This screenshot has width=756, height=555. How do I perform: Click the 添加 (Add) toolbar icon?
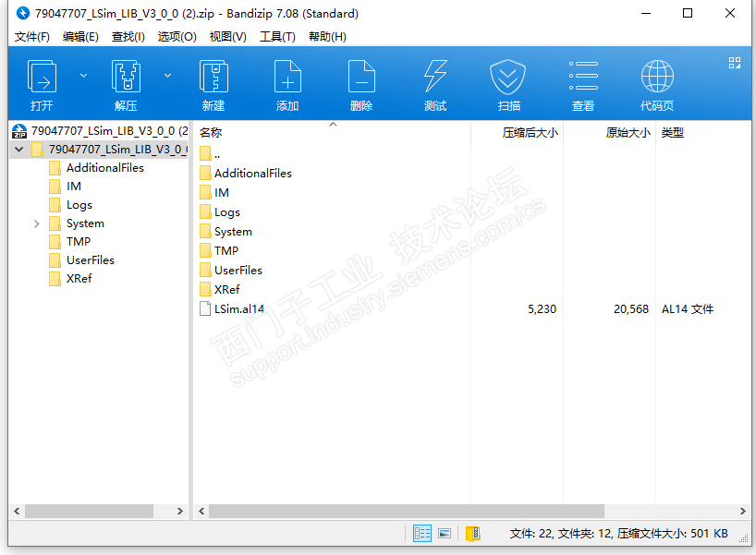point(287,76)
